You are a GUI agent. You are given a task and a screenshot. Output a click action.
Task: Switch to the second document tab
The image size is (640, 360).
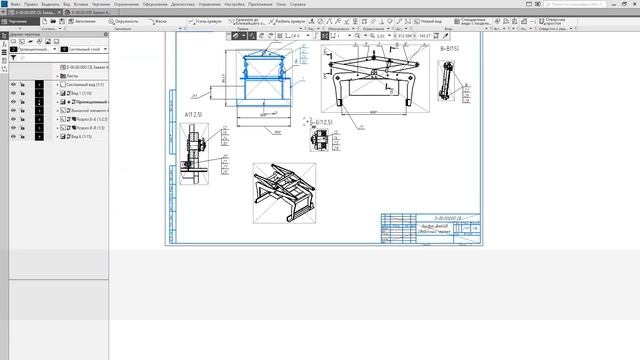[90, 12]
